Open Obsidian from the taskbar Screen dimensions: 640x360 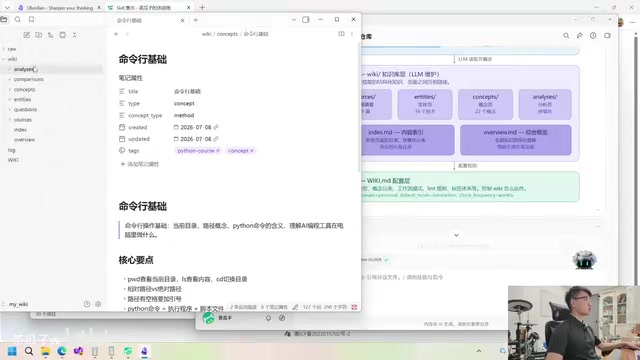click(x=144, y=351)
